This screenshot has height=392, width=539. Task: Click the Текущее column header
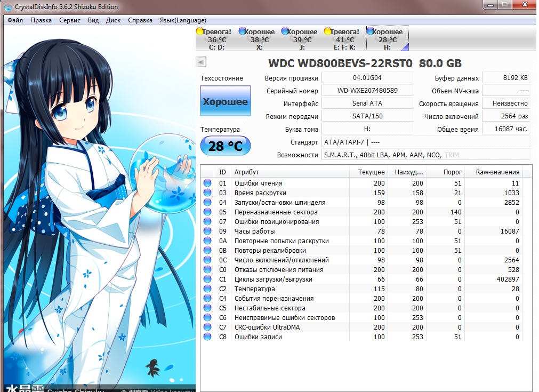[368, 172]
